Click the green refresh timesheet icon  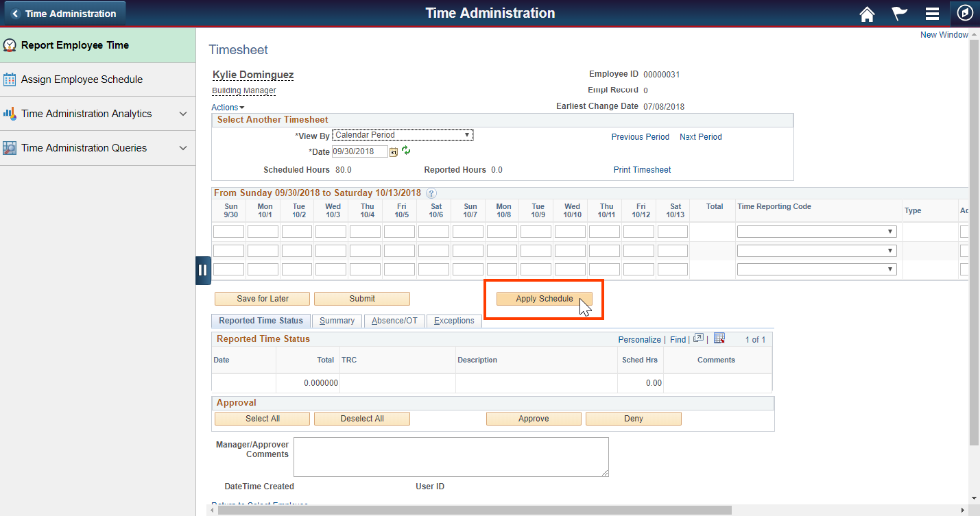[405, 151]
